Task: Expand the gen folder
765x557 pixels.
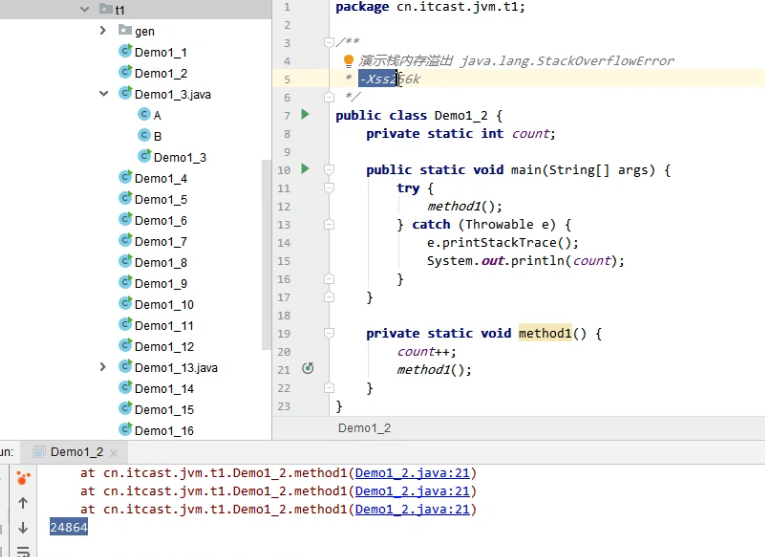Action: coord(102,31)
